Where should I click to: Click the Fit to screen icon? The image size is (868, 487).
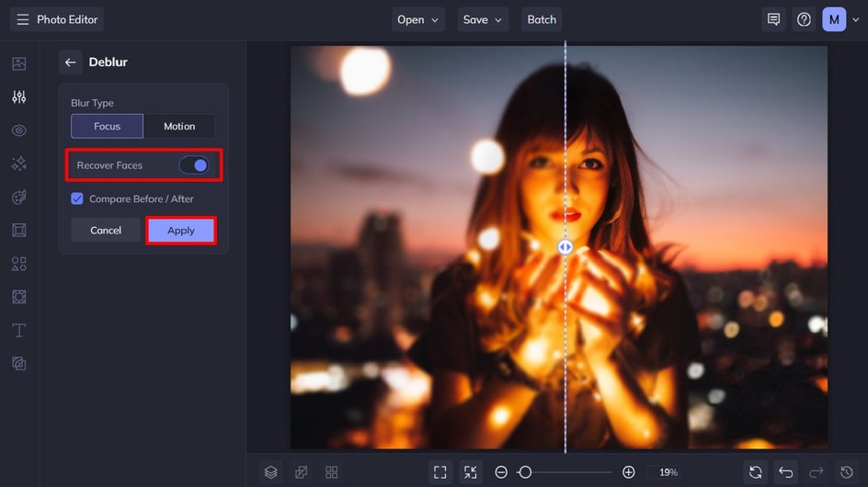tap(440, 472)
